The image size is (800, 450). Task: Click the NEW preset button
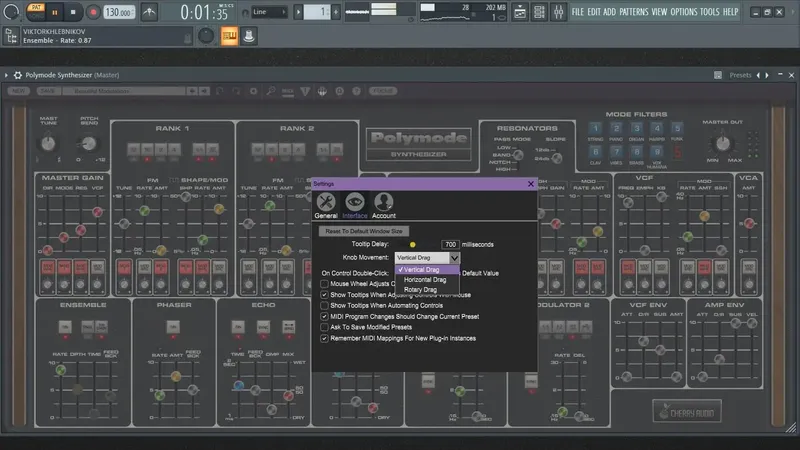(18, 91)
